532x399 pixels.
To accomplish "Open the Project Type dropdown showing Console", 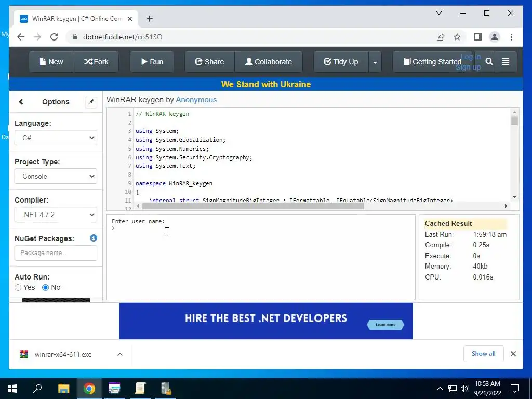I will point(56,176).
